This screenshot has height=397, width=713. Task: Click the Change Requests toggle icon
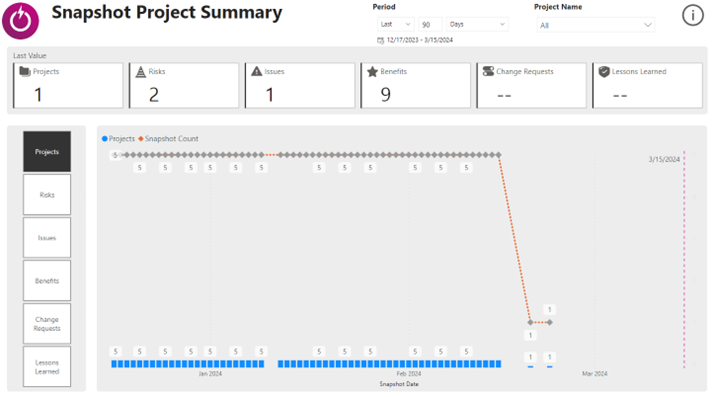tap(488, 71)
